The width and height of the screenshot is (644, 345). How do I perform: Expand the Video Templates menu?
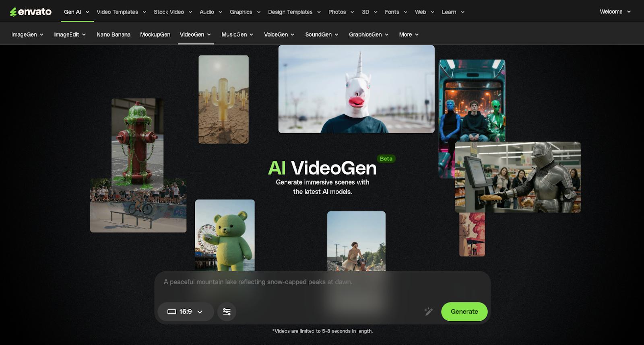122,12
